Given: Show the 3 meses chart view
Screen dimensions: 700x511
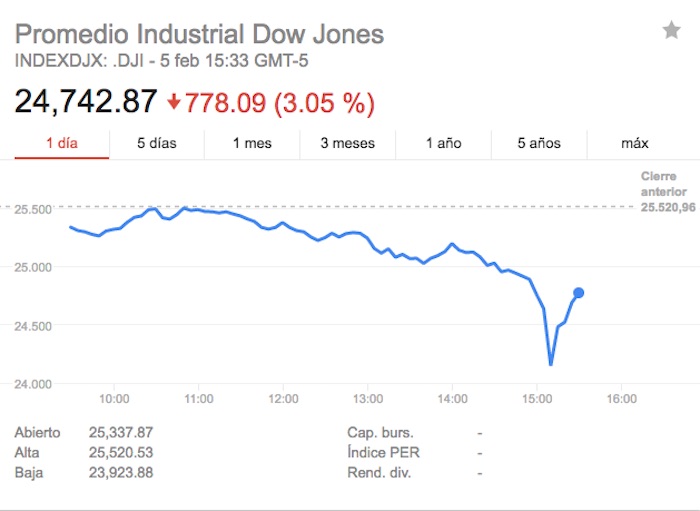Looking at the screenshot, I should coord(348,143).
